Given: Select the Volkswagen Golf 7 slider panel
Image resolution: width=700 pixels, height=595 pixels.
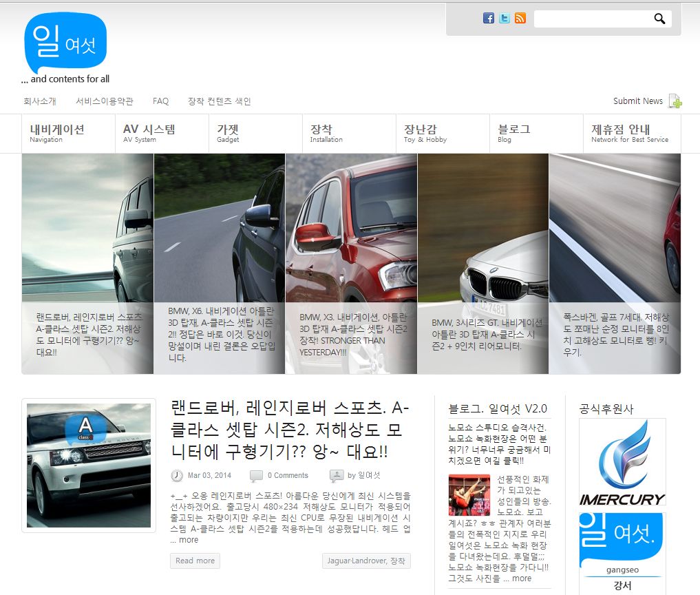Looking at the screenshot, I should pos(615,264).
